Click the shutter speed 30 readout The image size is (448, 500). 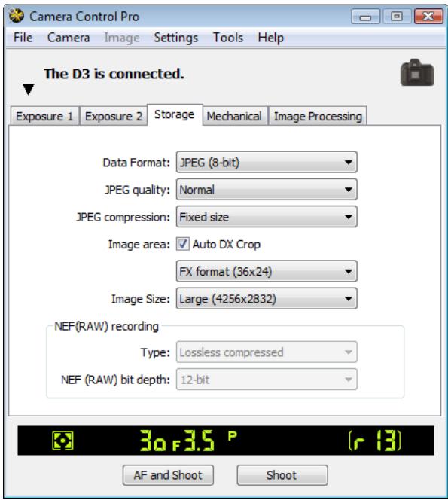tap(153, 441)
